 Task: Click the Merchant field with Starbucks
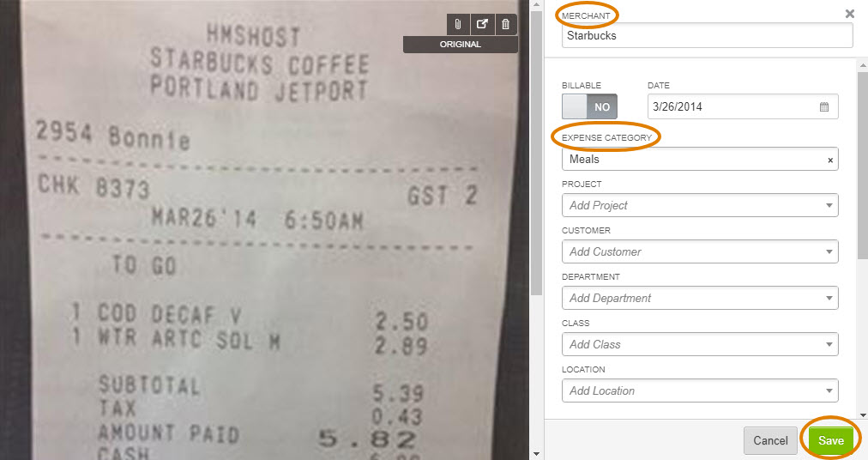coord(707,35)
